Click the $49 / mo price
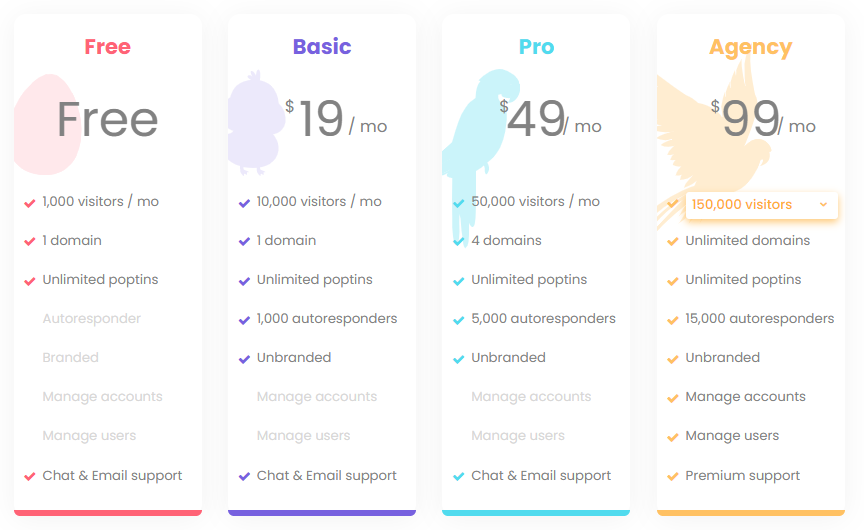The height and width of the screenshot is (530, 864). pyautogui.click(x=550, y=119)
